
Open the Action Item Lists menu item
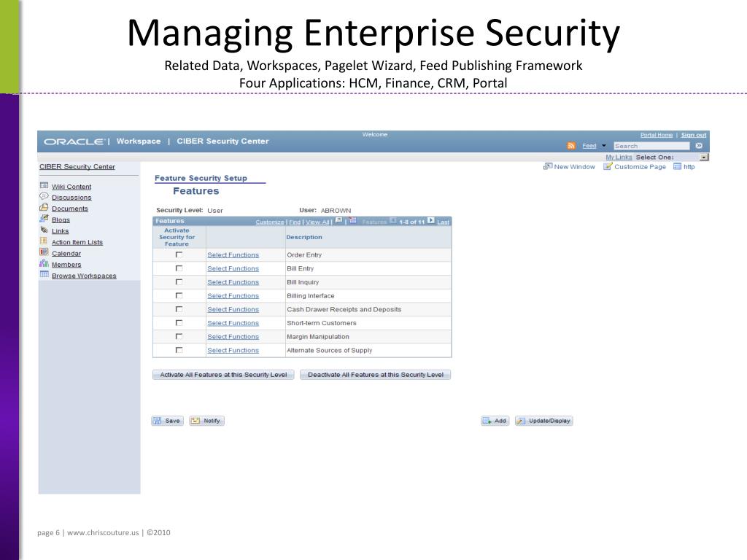coord(77,242)
